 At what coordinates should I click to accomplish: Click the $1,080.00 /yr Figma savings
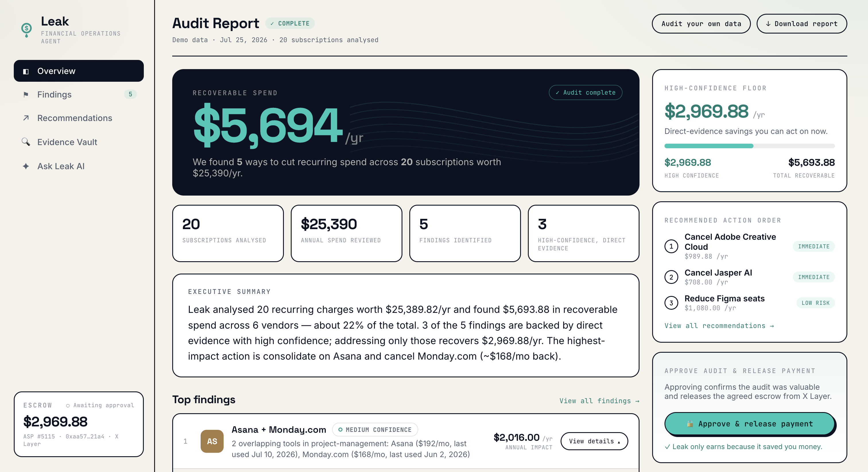pos(710,308)
